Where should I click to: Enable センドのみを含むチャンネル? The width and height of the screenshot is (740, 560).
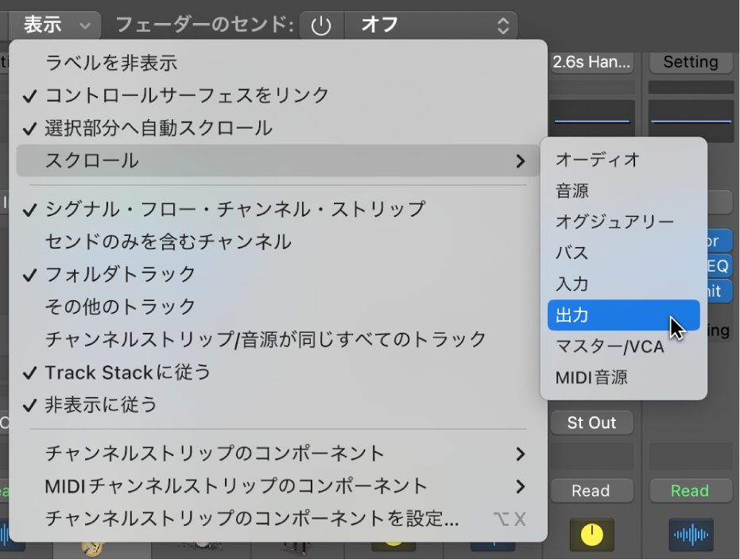click(278, 242)
